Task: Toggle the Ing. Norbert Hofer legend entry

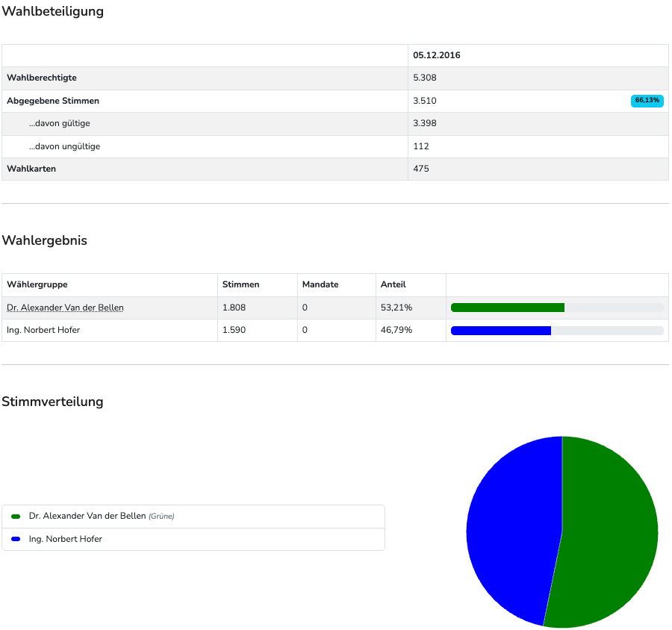Action: click(65, 539)
